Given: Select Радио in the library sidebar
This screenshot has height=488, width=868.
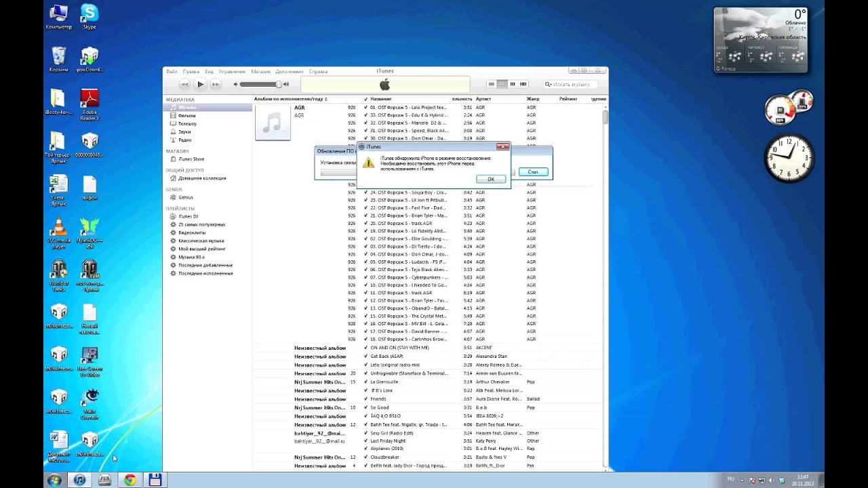Looking at the screenshot, I should pos(207,140).
